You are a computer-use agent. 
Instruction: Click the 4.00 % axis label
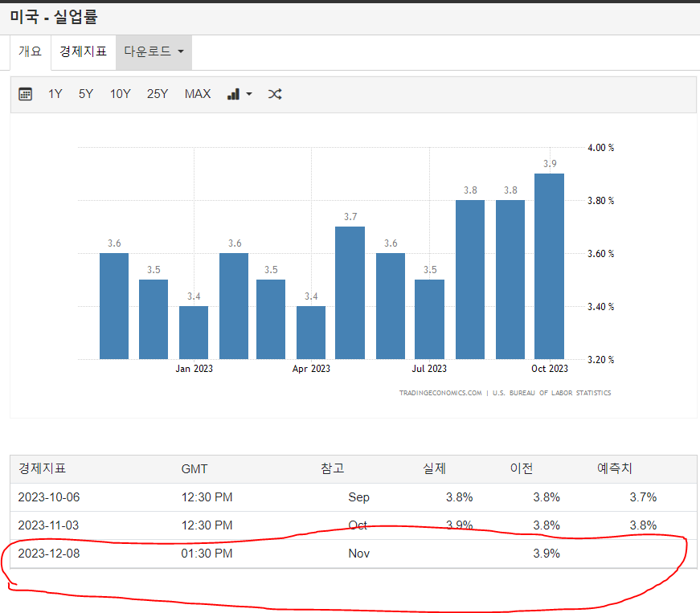pyautogui.click(x=600, y=148)
